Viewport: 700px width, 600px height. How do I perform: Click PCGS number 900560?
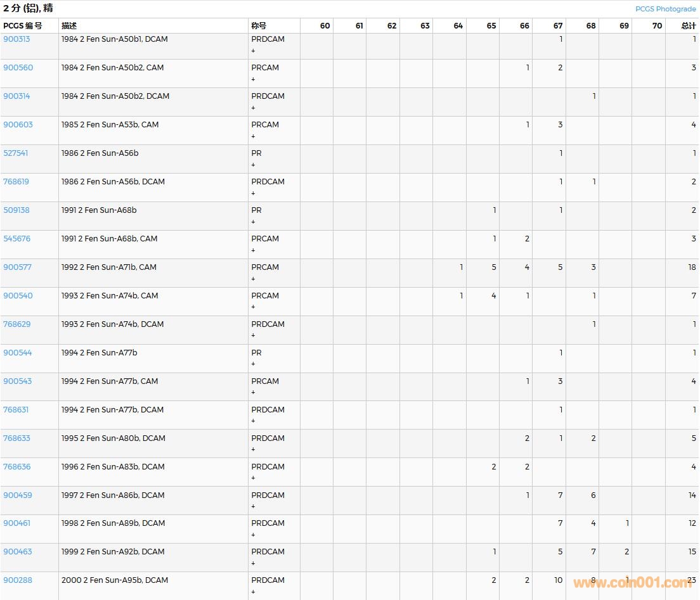pos(18,68)
